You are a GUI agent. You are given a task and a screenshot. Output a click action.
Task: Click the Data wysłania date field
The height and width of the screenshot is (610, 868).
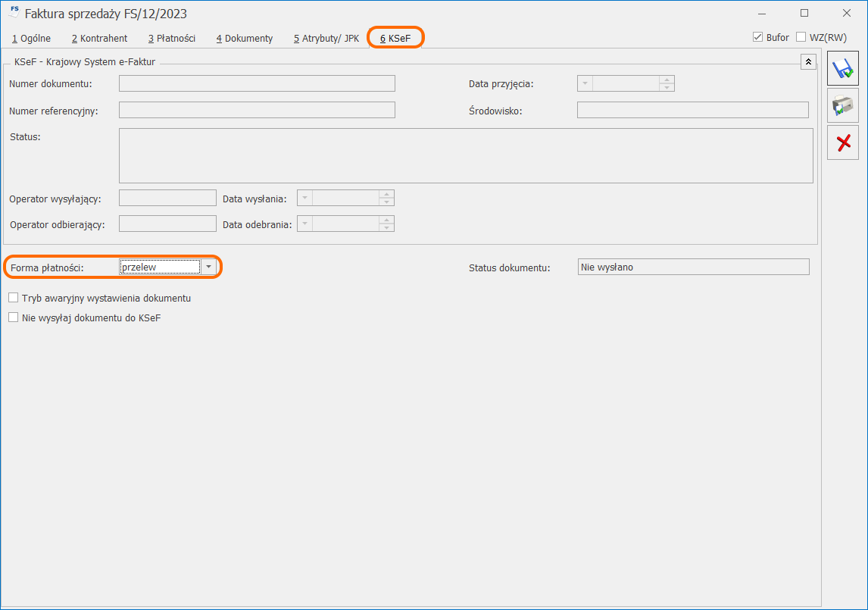tap(346, 198)
